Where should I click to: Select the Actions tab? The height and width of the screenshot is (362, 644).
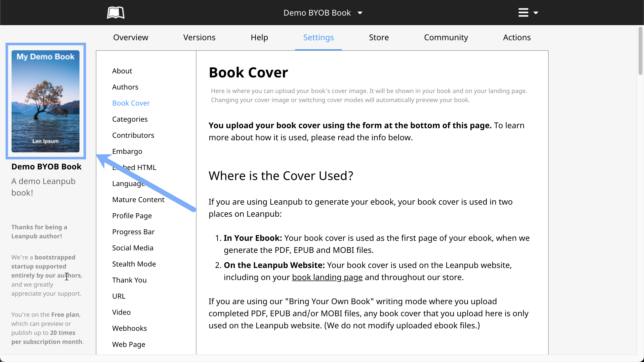pyautogui.click(x=517, y=37)
